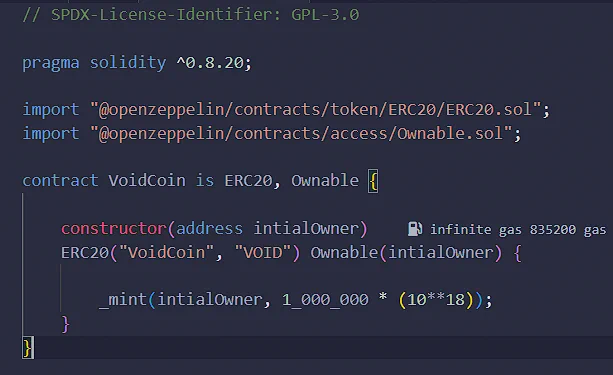
Task: Click the "import" keyword on the Ownable line
Action: pos(51,134)
